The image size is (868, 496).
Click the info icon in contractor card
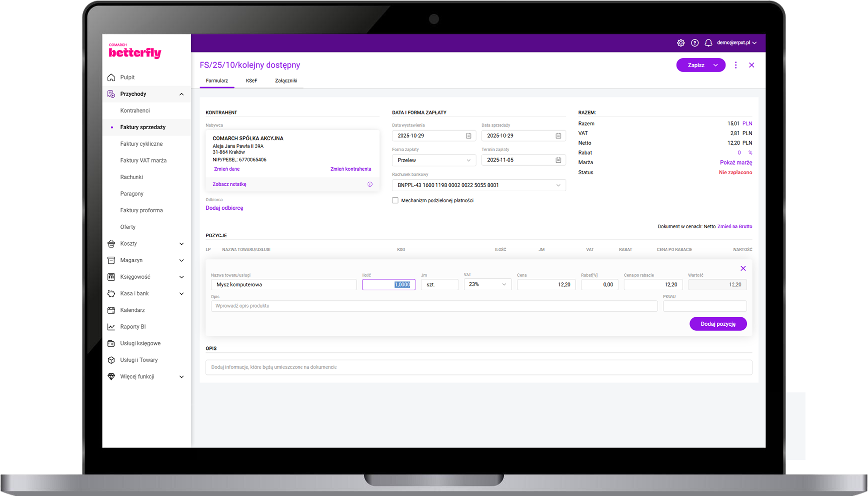point(370,184)
